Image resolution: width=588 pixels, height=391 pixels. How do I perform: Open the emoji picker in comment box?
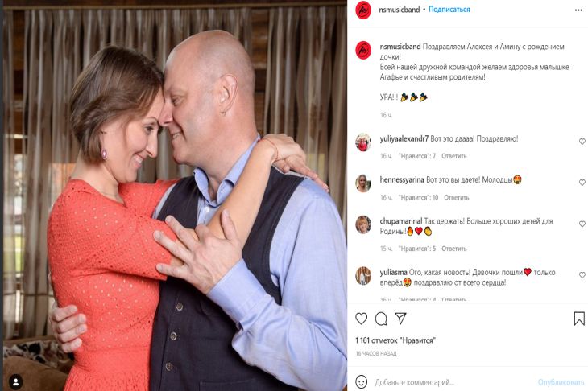tap(362, 381)
